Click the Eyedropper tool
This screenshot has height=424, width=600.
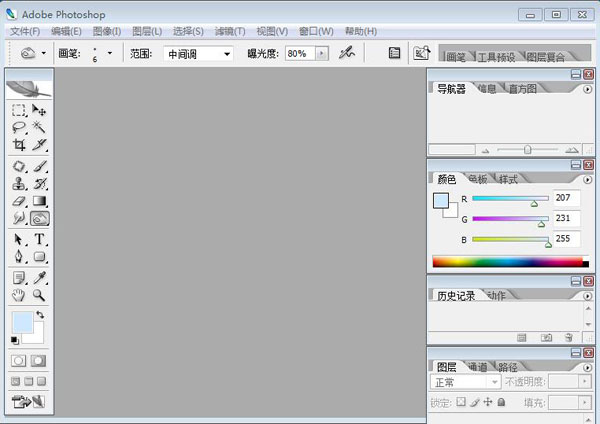[40, 277]
